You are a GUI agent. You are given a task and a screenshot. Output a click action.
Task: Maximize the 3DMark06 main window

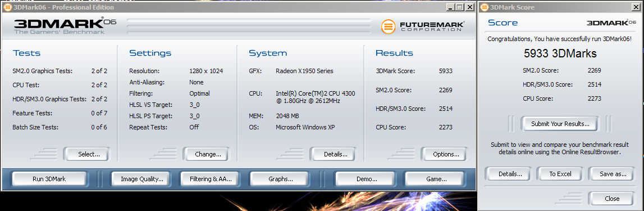(x=460, y=7)
